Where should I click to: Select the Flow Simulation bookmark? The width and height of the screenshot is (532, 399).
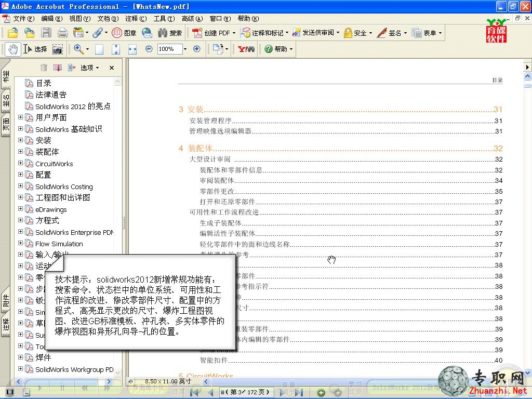click(x=59, y=244)
